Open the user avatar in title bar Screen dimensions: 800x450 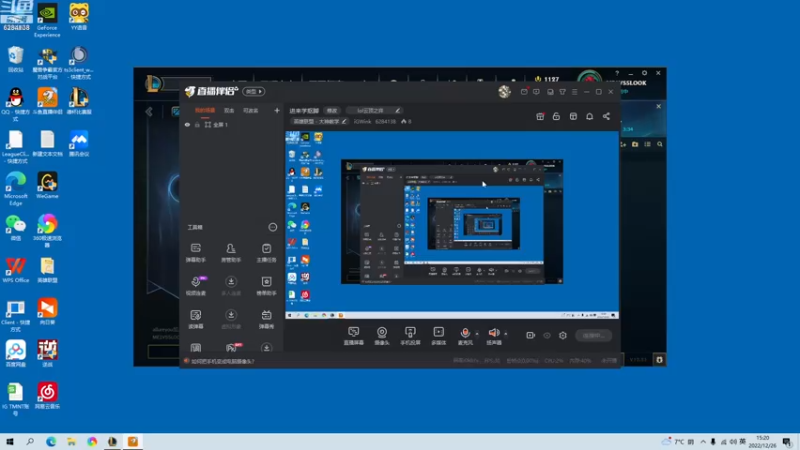[x=505, y=91]
